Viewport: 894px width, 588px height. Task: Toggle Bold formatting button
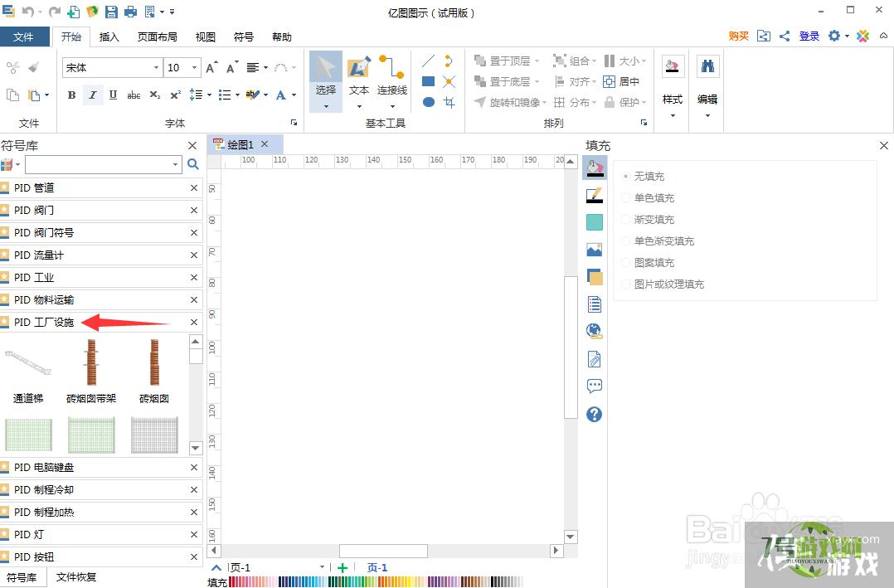pos(71,95)
